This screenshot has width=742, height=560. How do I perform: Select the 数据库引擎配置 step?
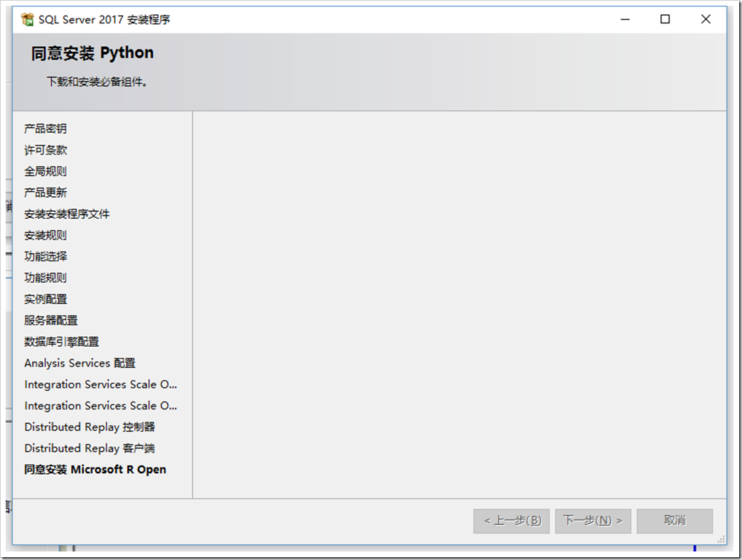[62, 342]
